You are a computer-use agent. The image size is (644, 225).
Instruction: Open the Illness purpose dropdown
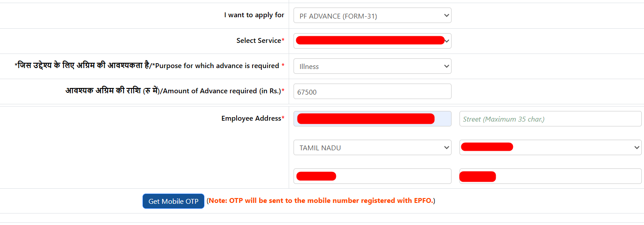(372, 66)
